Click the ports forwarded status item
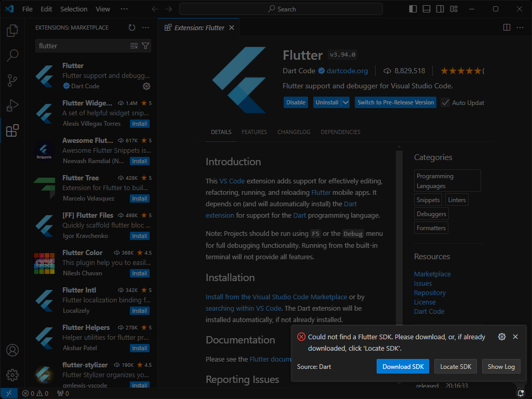 tap(63, 394)
